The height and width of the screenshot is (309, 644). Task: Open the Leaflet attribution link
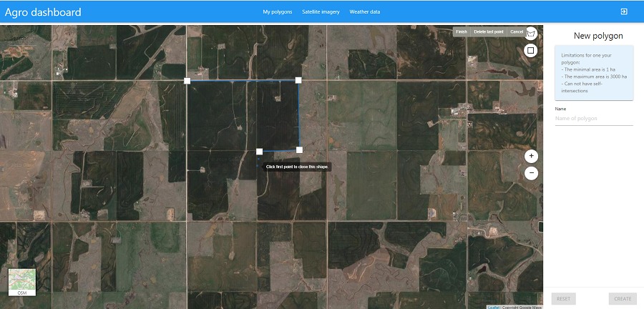coord(494,307)
